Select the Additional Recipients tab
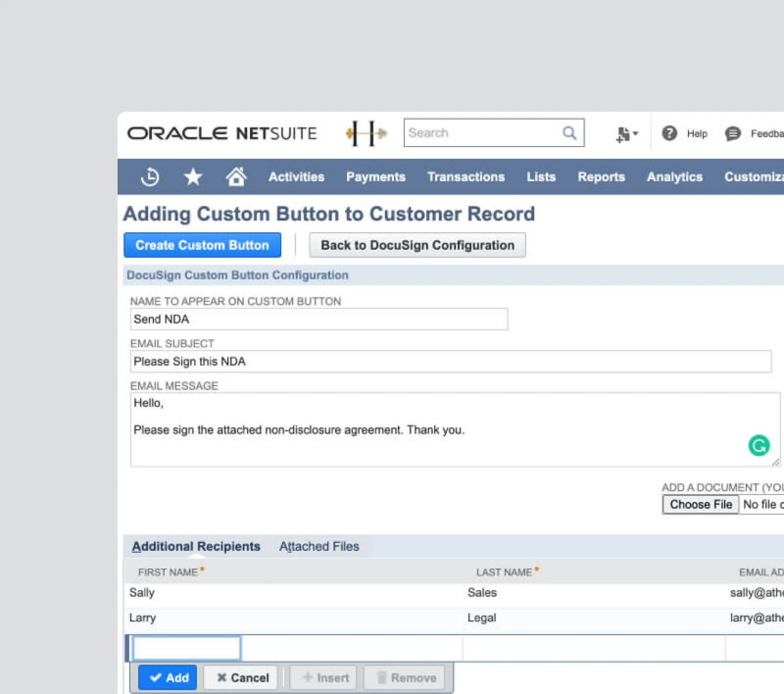Image resolution: width=784 pixels, height=694 pixels. [x=196, y=546]
